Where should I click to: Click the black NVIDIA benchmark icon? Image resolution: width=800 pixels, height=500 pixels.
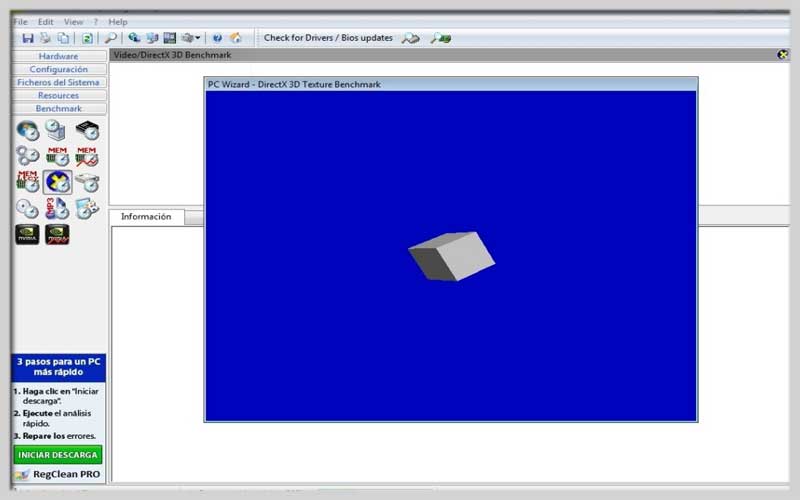(28, 235)
